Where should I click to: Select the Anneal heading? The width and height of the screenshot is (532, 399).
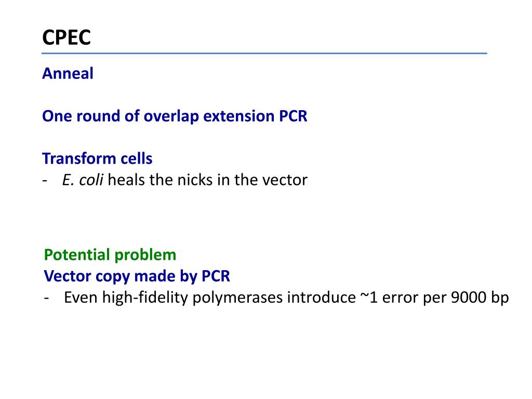tap(68, 73)
